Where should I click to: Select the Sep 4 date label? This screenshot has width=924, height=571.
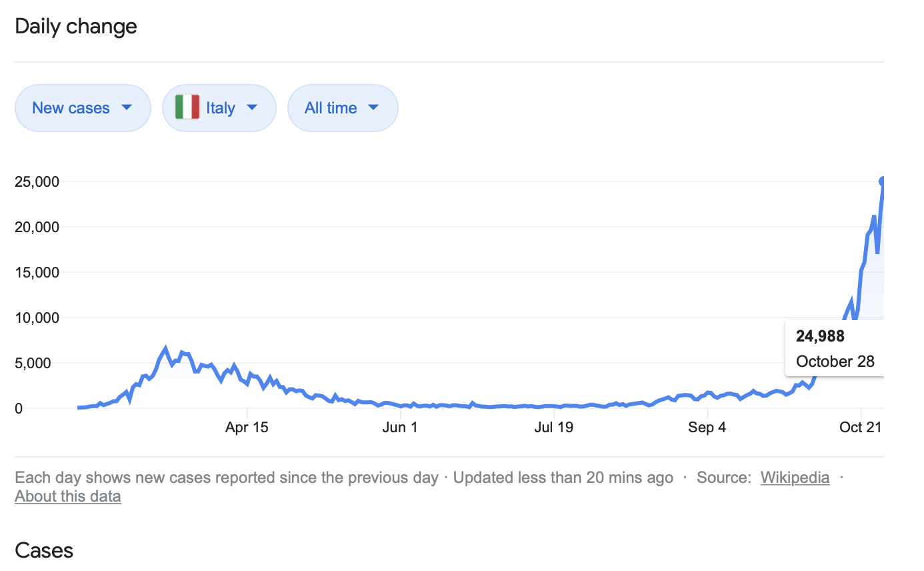(707, 428)
